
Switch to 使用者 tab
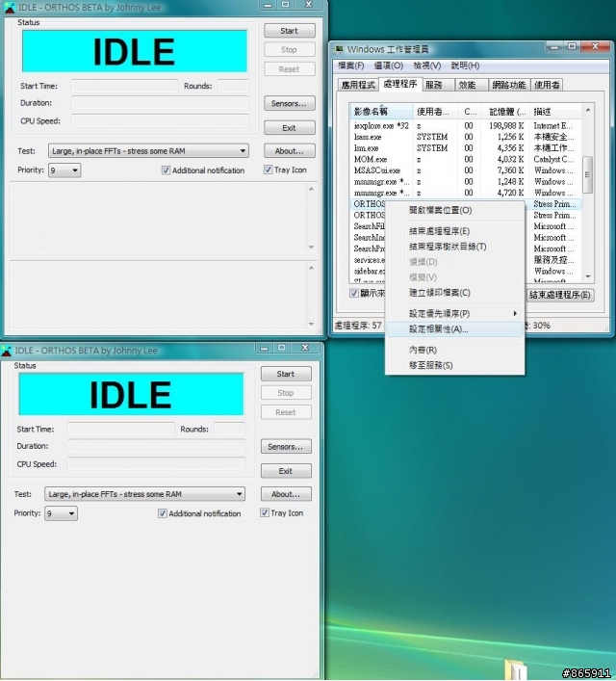pos(547,85)
